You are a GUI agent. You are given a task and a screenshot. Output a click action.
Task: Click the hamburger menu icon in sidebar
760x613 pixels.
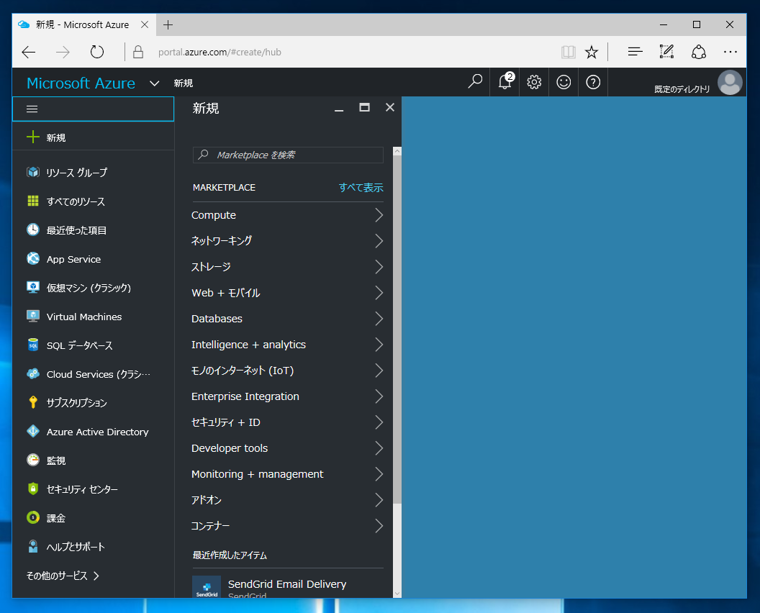[x=32, y=109]
